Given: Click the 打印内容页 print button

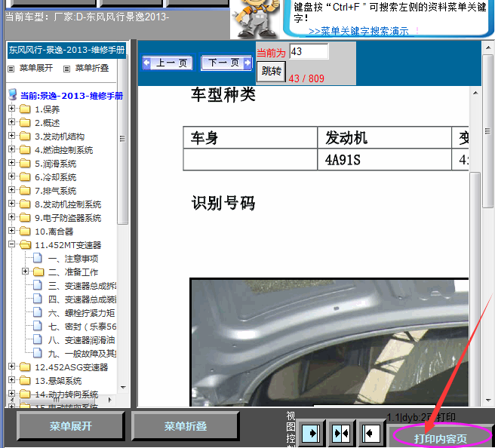Looking at the screenshot, I should pyautogui.click(x=440, y=438).
